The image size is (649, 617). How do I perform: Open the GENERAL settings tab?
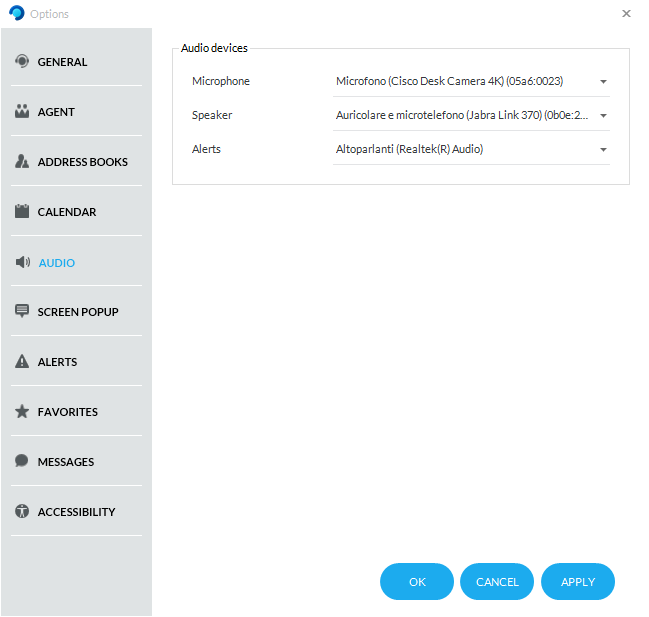click(62, 62)
